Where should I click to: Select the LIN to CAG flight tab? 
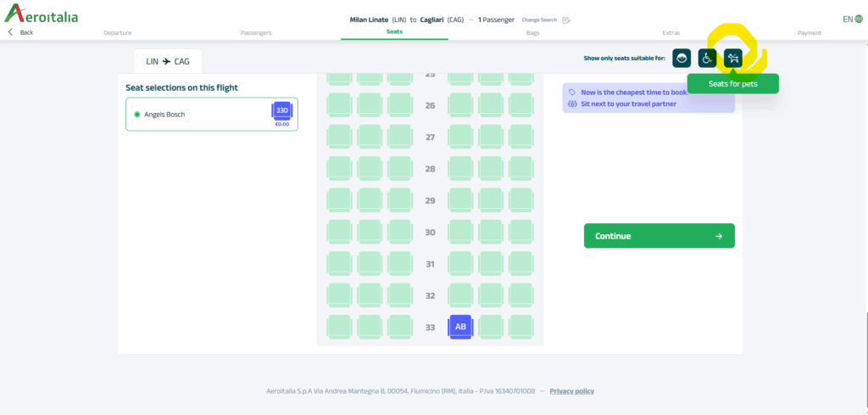168,61
